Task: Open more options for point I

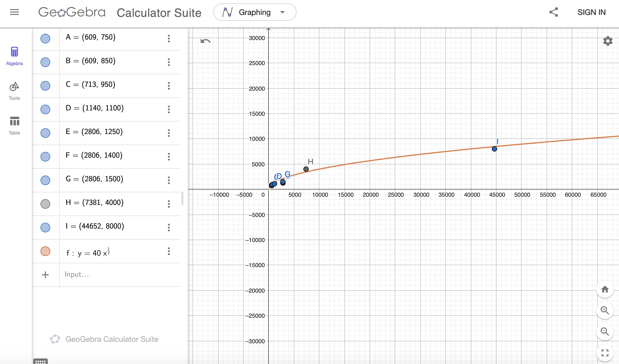Action: point(169,227)
